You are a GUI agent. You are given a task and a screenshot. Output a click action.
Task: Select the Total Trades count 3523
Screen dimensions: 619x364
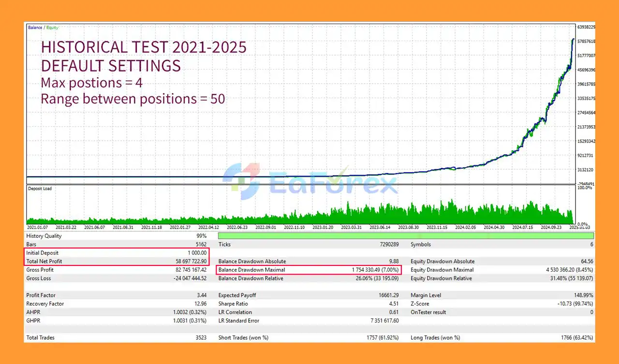pyautogui.click(x=201, y=337)
